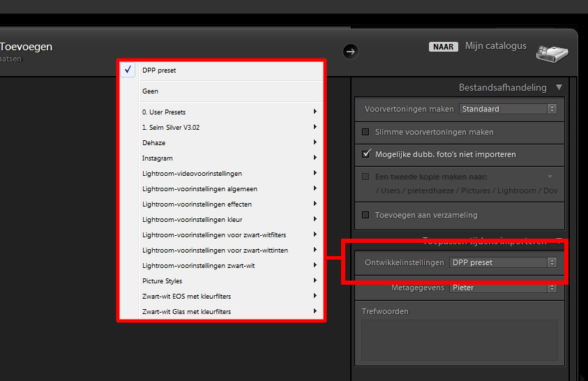Open Lightroom-voorinstellingen voor zwart-witfilters submenu
Viewport: 588px width, 381px height.
click(222, 234)
